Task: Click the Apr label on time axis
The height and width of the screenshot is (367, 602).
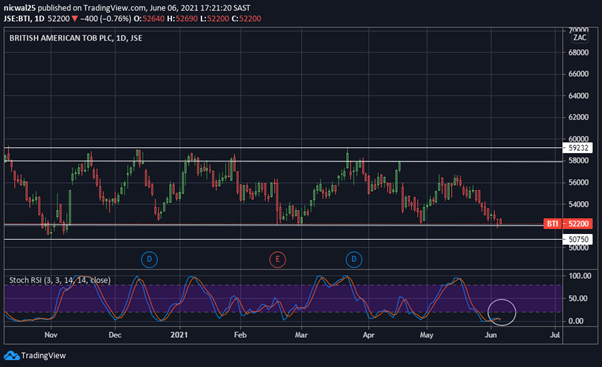Action: point(369,335)
